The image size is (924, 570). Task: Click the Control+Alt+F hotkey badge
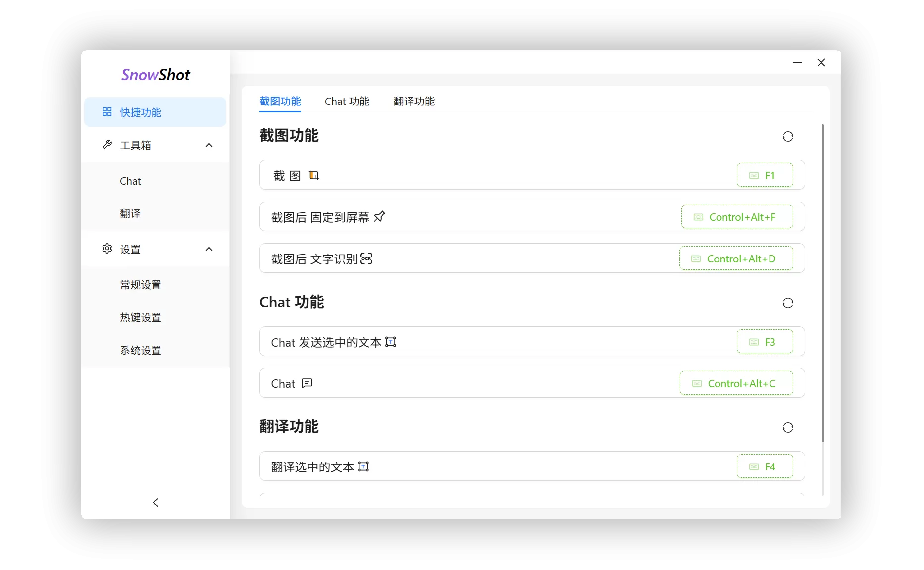pos(737,216)
